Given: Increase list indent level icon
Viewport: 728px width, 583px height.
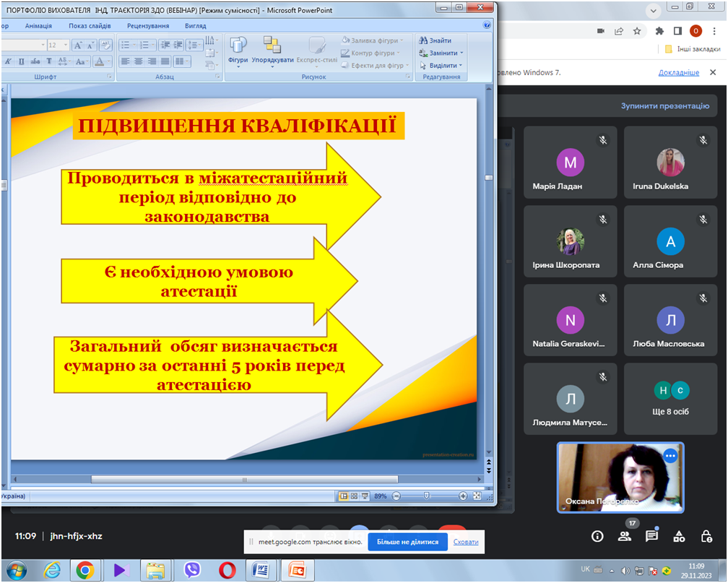Looking at the screenshot, I should tap(178, 45).
